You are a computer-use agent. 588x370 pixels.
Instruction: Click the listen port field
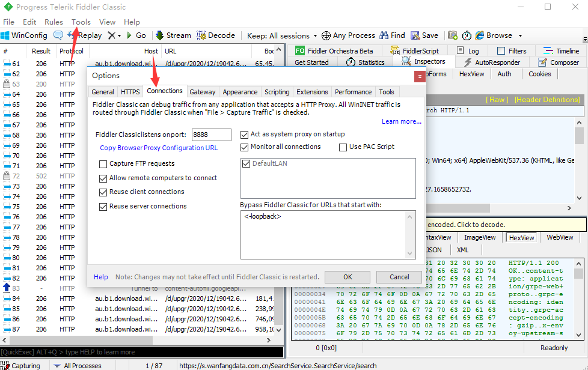tap(212, 135)
